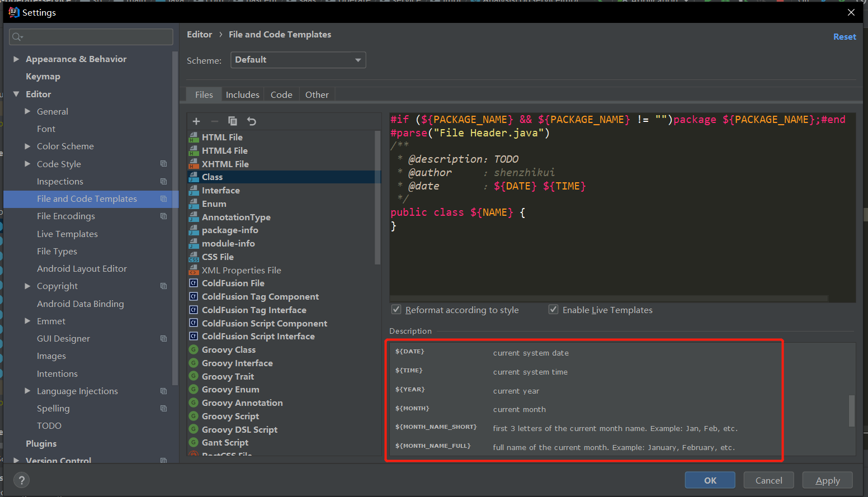868x497 pixels.
Task: Click the code editor horizontal scrollbar
Action: click(x=608, y=299)
